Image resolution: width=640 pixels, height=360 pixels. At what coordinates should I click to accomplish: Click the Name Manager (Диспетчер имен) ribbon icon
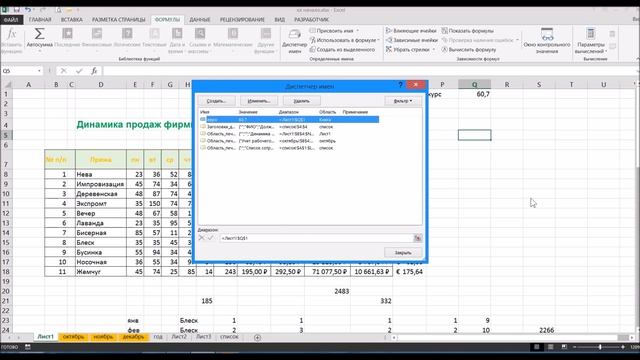point(294,34)
